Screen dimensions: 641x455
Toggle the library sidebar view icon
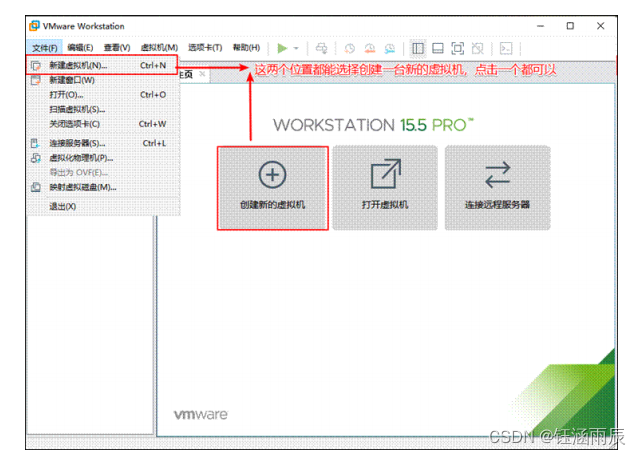pyautogui.click(x=418, y=49)
